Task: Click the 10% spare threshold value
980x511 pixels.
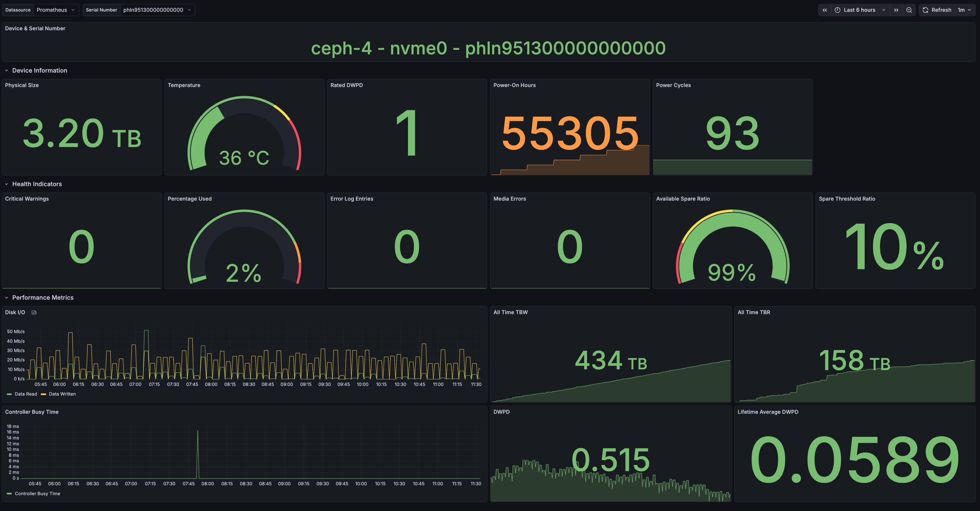Action: click(895, 247)
